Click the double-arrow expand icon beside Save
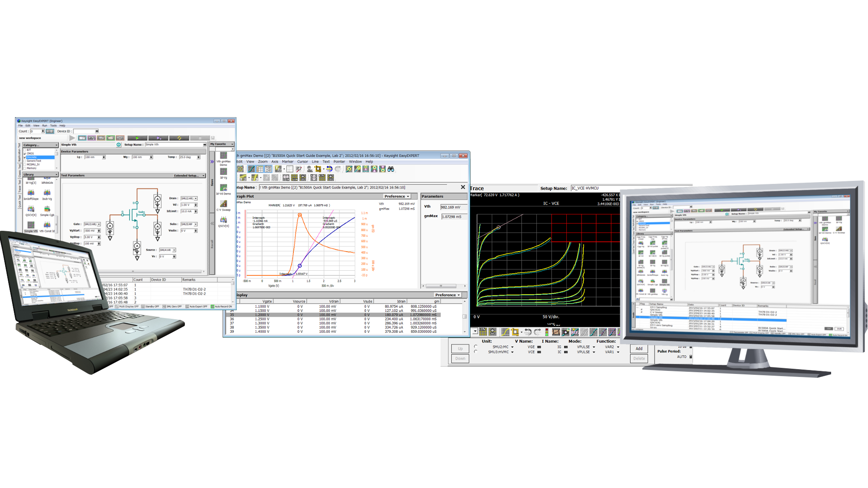The image size is (868, 488). 212,161
